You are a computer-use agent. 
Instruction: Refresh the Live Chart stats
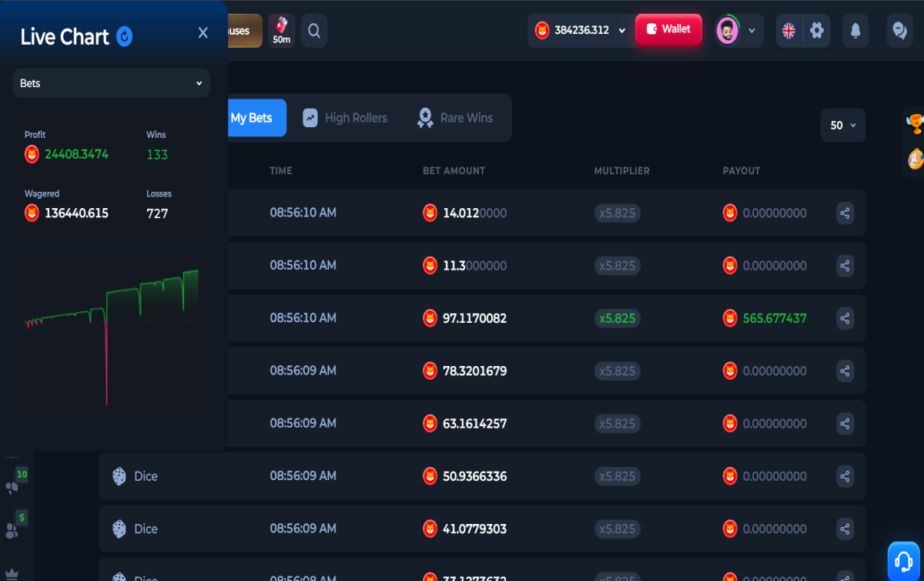click(125, 35)
